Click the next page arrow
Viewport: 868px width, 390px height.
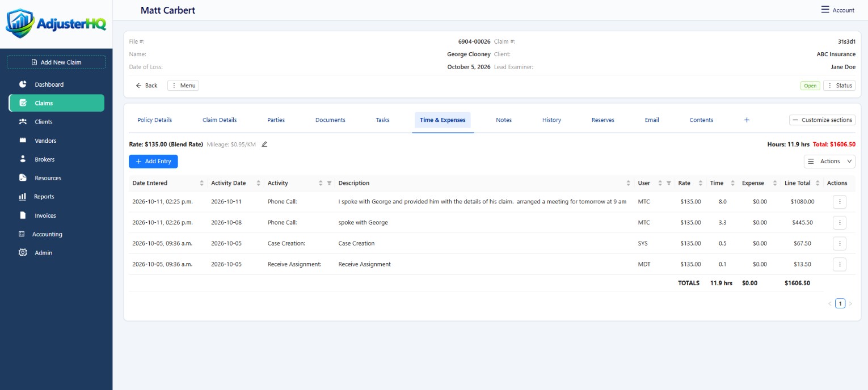point(850,304)
